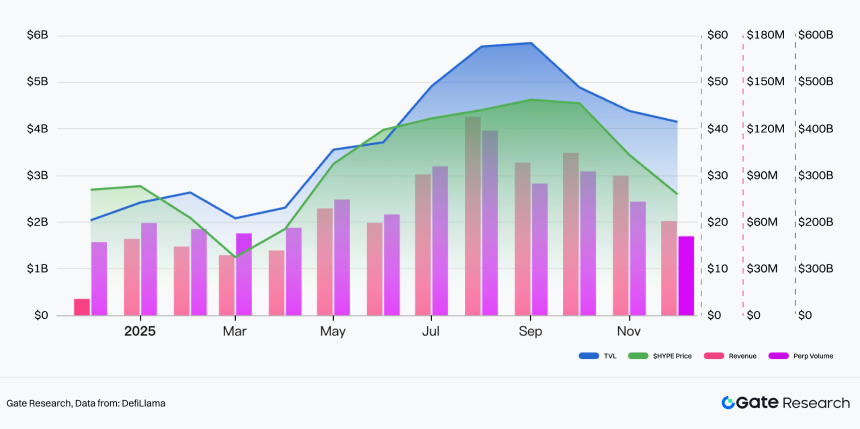Click the $6B left axis label
Image resolution: width=860 pixels, height=429 pixels.
[38, 35]
